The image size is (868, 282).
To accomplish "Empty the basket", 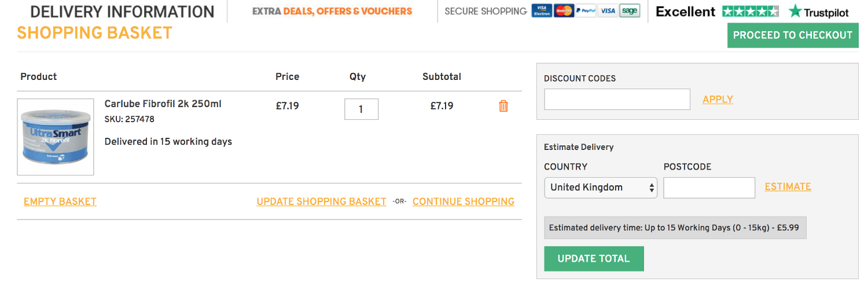I will coord(60,202).
